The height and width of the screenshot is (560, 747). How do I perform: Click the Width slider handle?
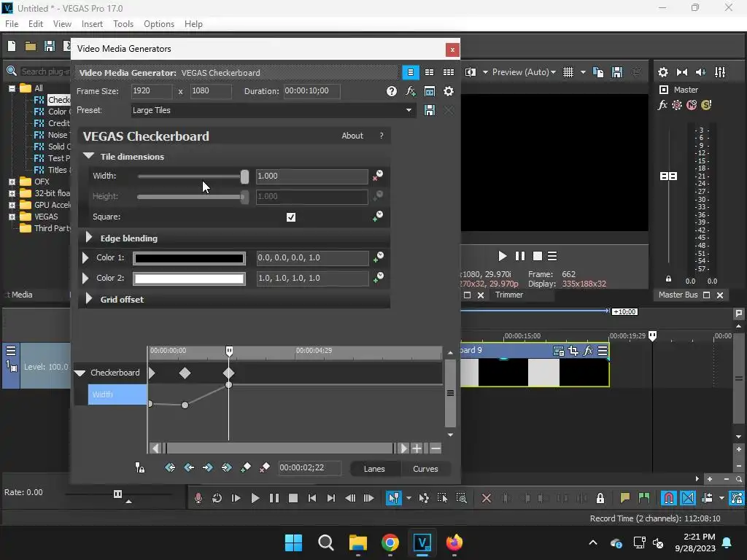point(244,176)
